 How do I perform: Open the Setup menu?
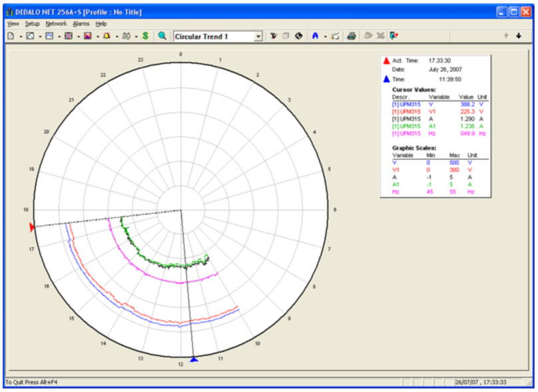33,23
